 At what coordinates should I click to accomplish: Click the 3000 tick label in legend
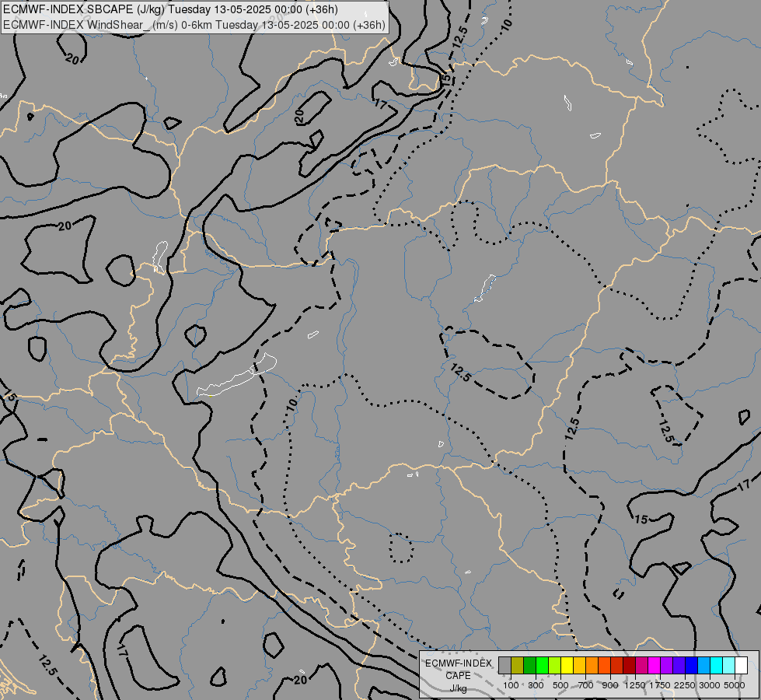710,685
